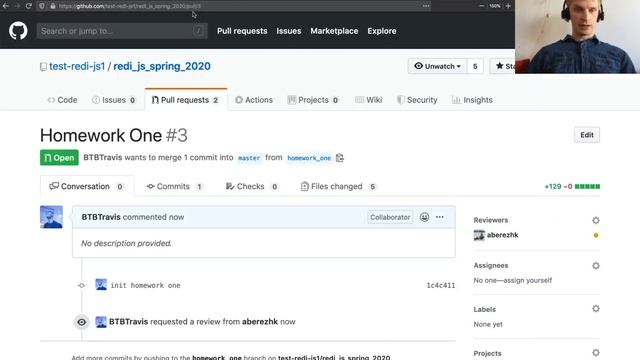Open commit hash 1c4c411
640x360 pixels.
[x=440, y=285]
